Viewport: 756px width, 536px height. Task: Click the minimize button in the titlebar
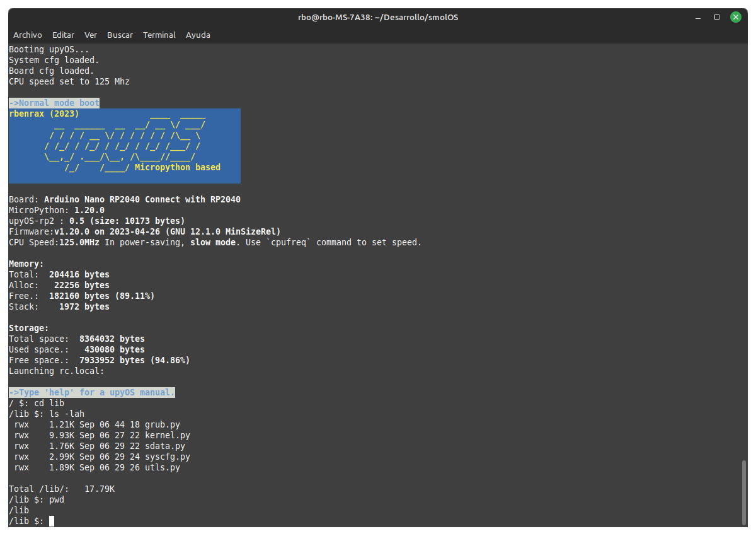click(x=698, y=17)
